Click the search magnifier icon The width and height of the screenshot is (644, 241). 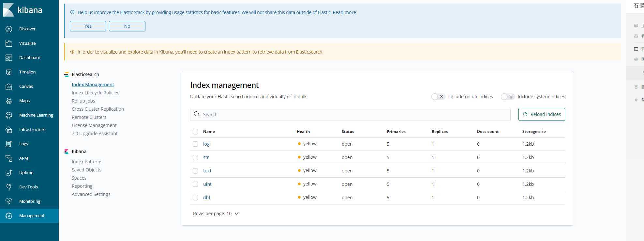pyautogui.click(x=197, y=114)
